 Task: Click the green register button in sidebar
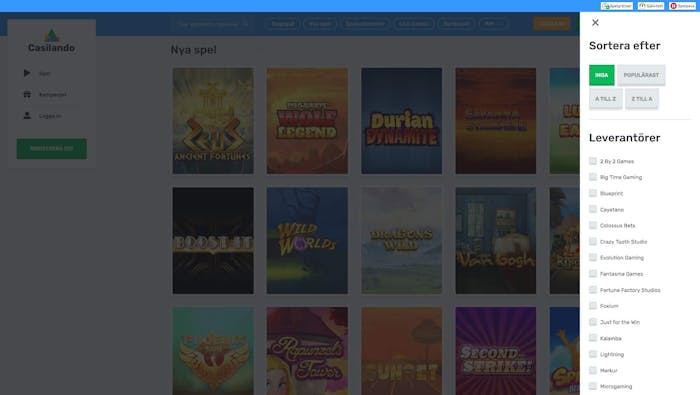(x=52, y=149)
